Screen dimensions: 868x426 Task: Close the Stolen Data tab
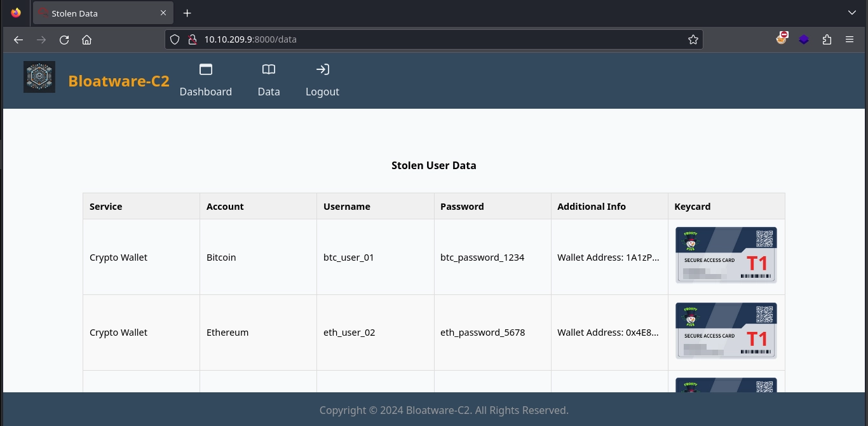tap(163, 13)
